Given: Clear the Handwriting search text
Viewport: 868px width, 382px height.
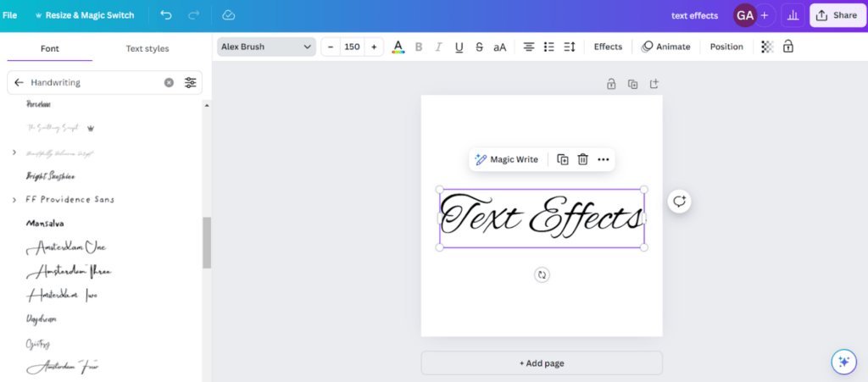Looking at the screenshot, I should point(169,82).
